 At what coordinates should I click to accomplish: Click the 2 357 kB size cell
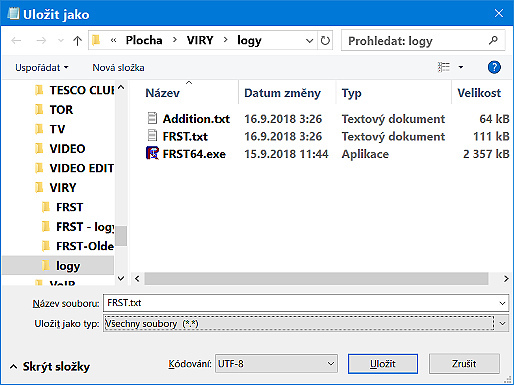[x=486, y=154]
